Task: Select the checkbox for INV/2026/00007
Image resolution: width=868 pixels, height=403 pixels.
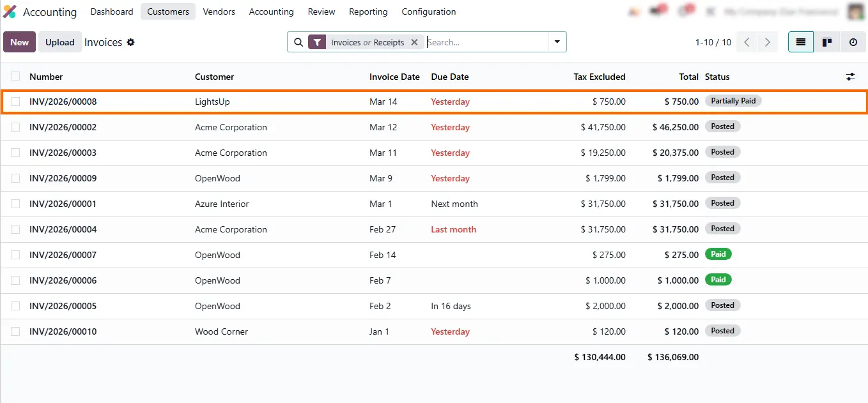Action: point(15,255)
